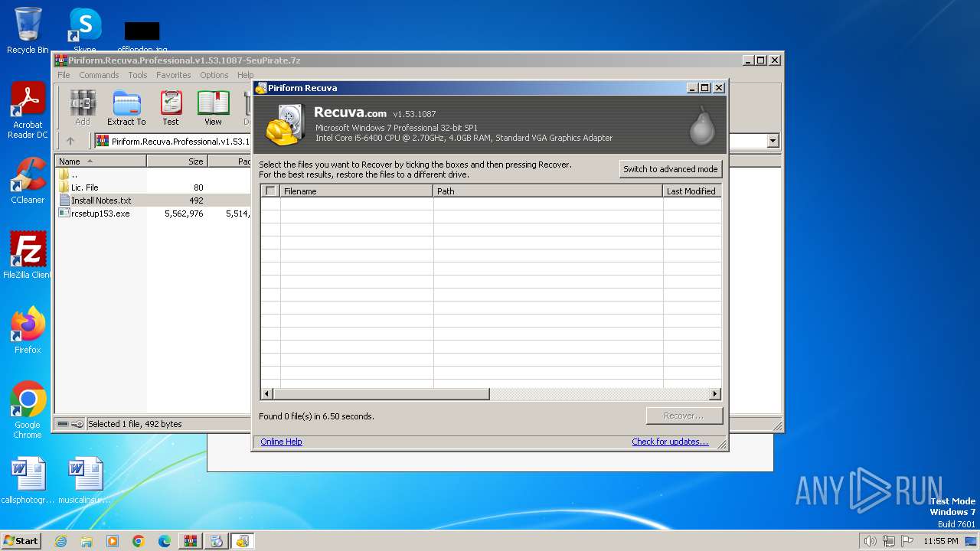Click the Check for updates link
The height and width of the screenshot is (551, 980).
(670, 442)
